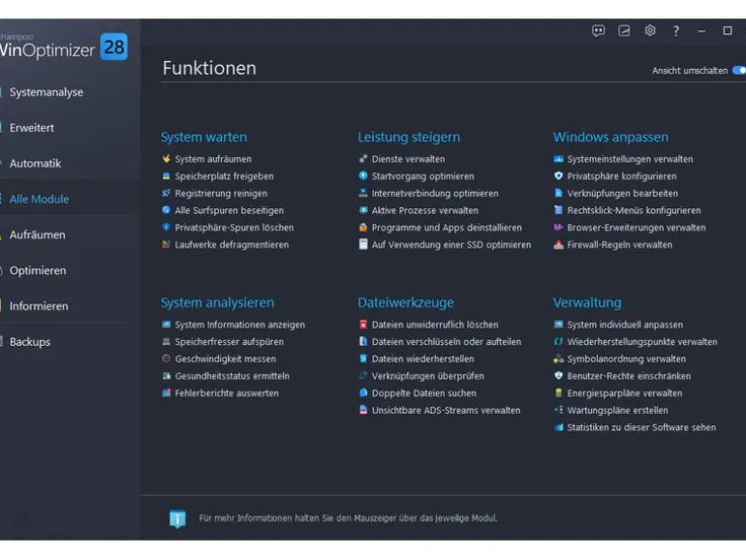Open Optimieren in the sidebar

coord(38,270)
